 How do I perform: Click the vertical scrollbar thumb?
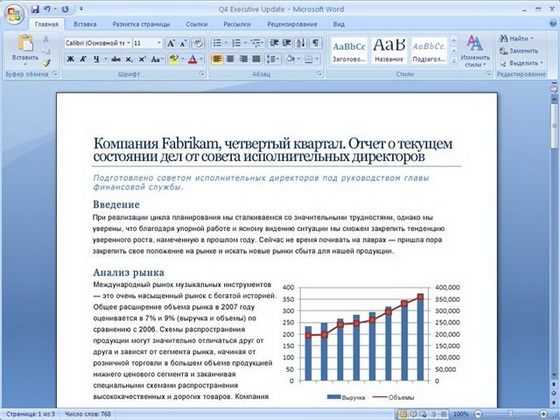[x=554, y=126]
